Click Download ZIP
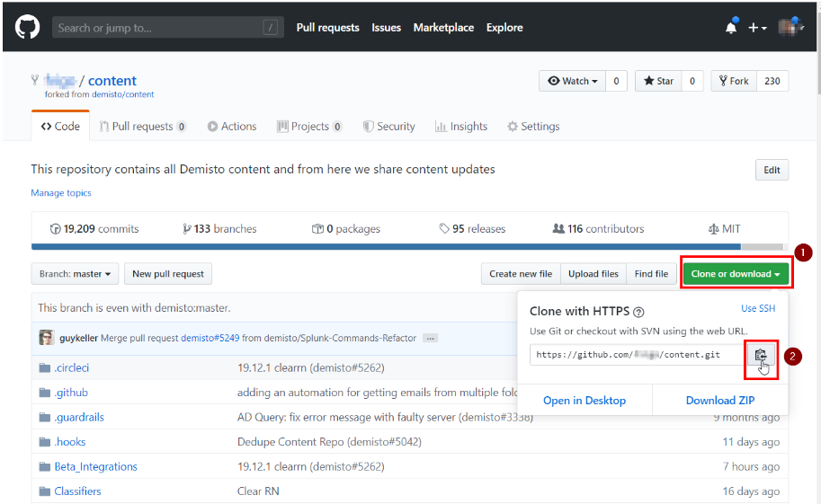Viewport: 821px width, 504px height. click(x=720, y=401)
